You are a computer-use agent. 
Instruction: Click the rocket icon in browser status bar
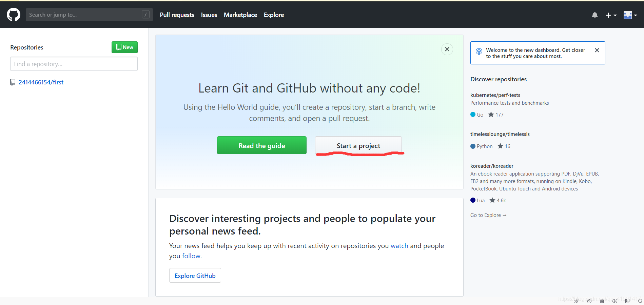pyautogui.click(x=576, y=301)
